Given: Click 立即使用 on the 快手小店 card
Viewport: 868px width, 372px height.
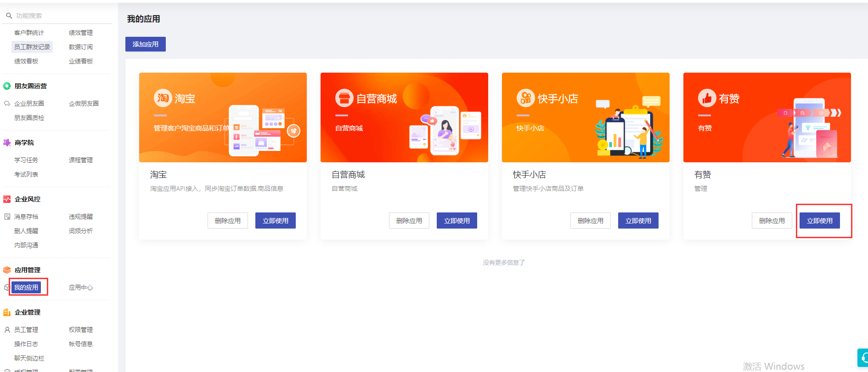Looking at the screenshot, I should (638, 221).
